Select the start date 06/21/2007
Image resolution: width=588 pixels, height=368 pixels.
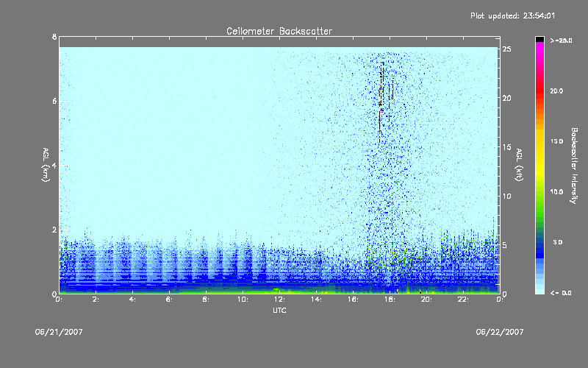point(59,332)
